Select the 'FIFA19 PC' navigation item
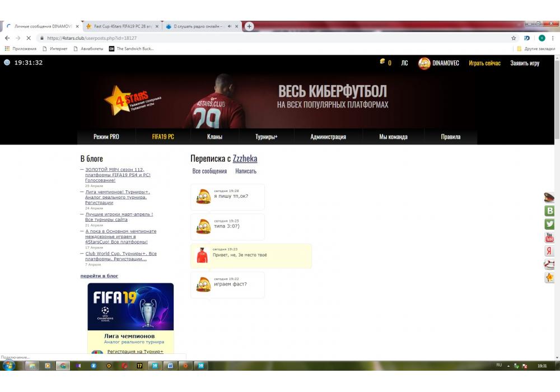Image resolution: width=560 pixels, height=392 pixels. (163, 137)
